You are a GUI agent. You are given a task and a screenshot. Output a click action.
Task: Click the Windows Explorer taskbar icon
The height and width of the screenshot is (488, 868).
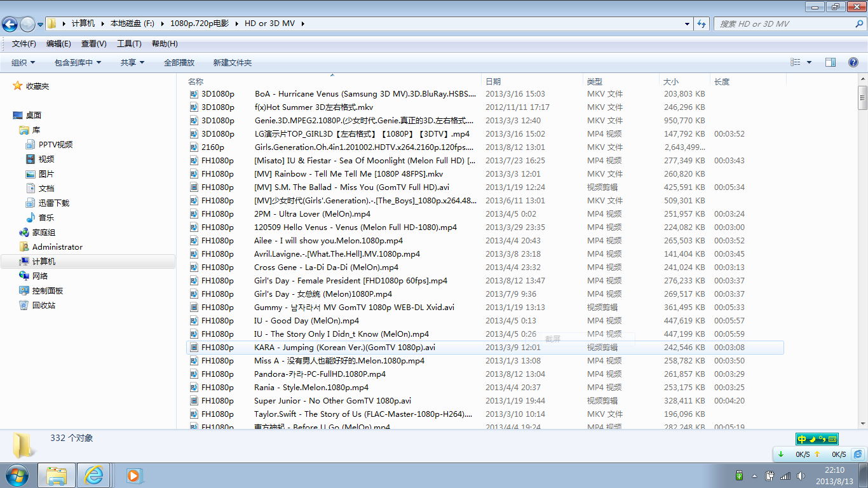coord(57,475)
